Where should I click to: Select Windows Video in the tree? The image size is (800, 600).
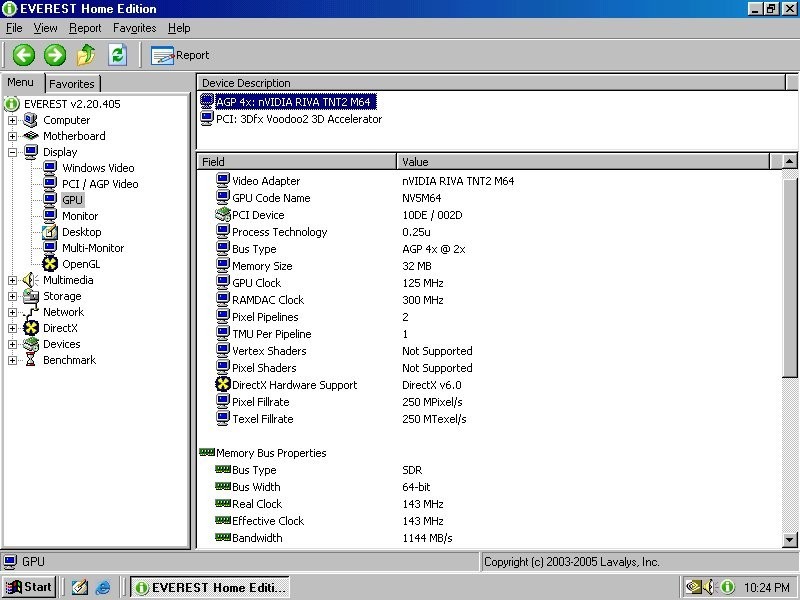click(x=98, y=168)
